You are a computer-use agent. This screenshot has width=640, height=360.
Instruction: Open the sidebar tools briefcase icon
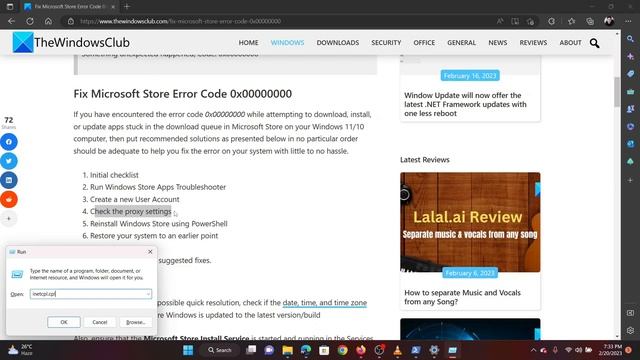tap(631, 91)
